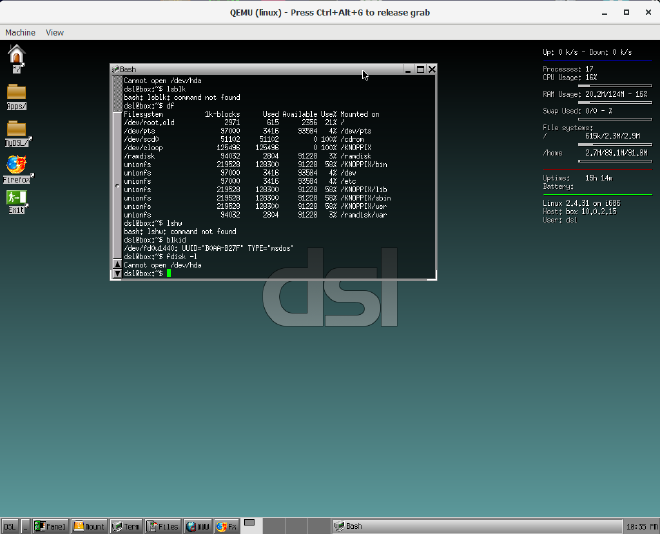Launch Firefox from the desktop icon
The width and height of the screenshot is (660, 534).
tap(17, 169)
